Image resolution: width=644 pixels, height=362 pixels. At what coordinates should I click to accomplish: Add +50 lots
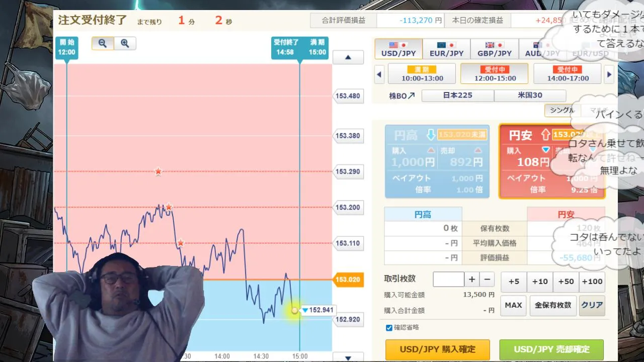pos(566,282)
